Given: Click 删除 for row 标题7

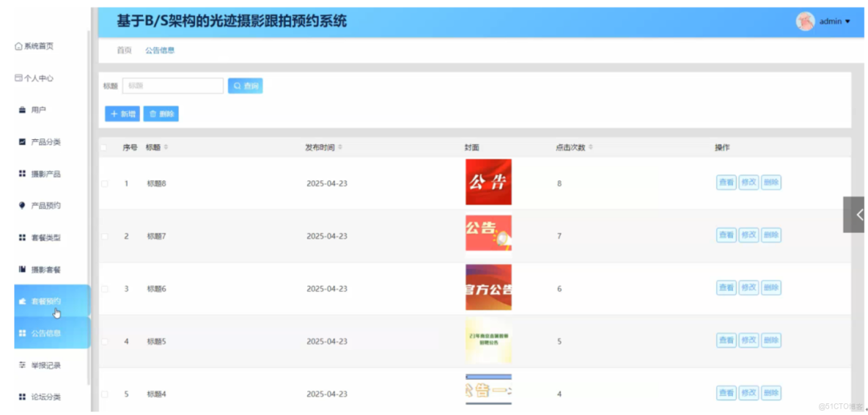Looking at the screenshot, I should point(771,235).
